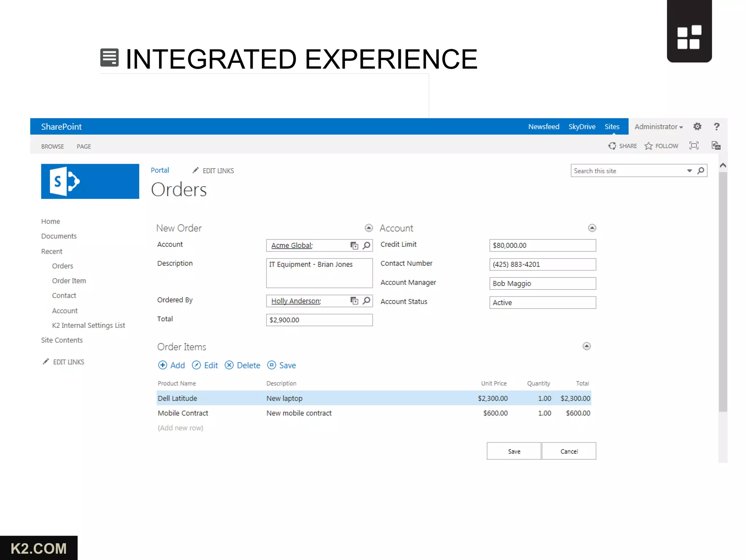Click the SharePoint site logo
The image size is (747, 560).
click(90, 181)
